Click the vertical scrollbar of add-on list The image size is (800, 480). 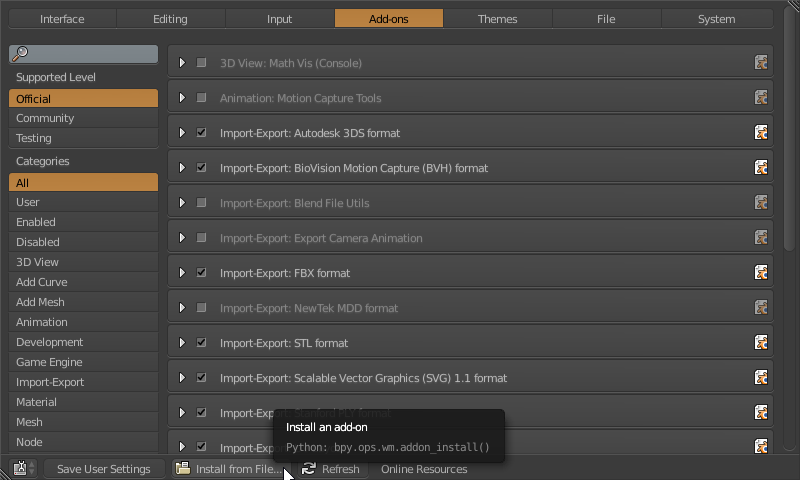click(x=789, y=128)
